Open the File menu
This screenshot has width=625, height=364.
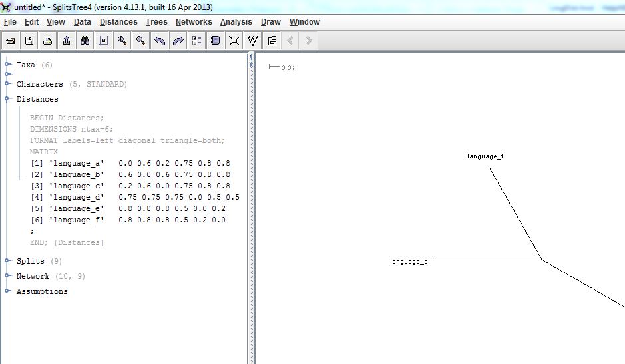(x=11, y=22)
